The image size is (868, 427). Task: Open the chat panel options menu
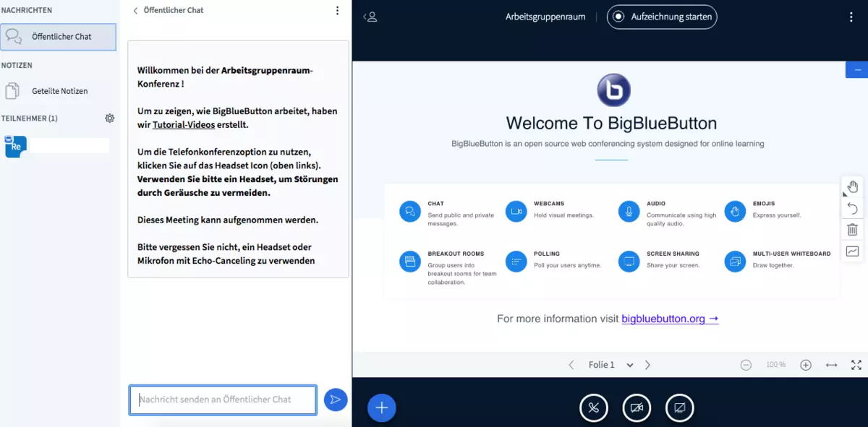pyautogui.click(x=336, y=10)
